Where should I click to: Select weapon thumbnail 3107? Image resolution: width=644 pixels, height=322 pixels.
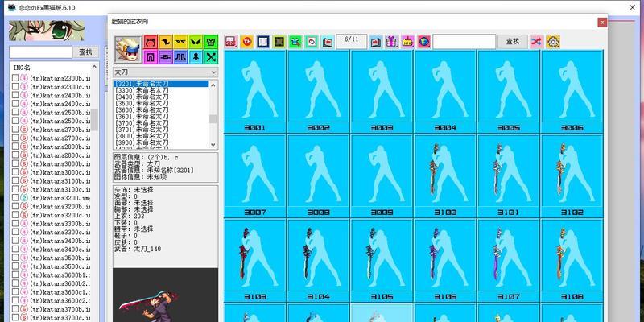pos(509,260)
